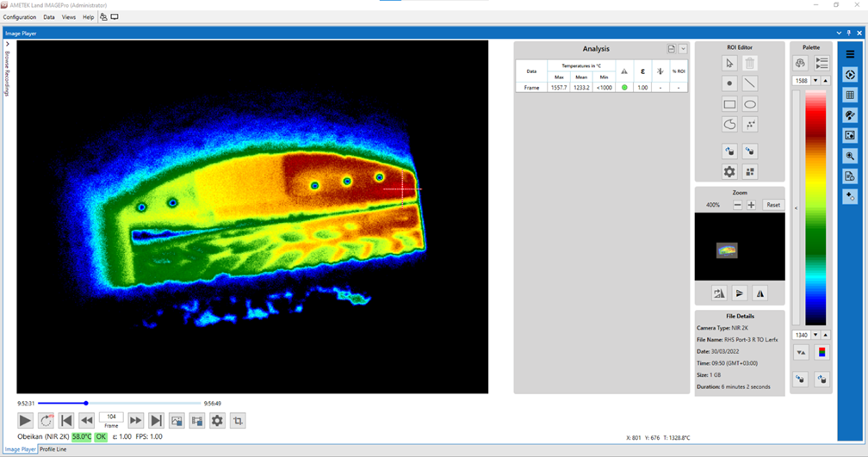This screenshot has width=868, height=457.
Task: Pick the spot point ROI tool
Action: point(729,83)
